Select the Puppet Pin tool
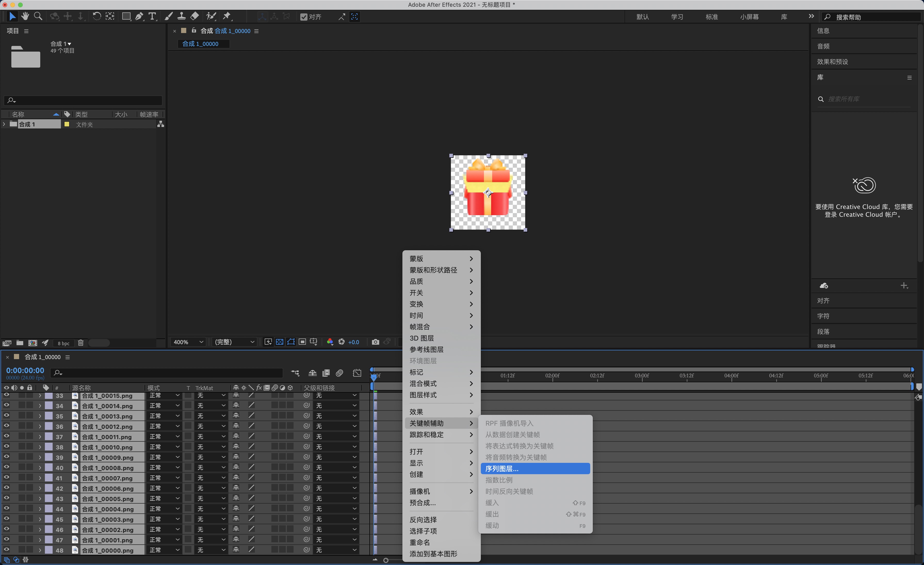Image resolution: width=924 pixels, height=565 pixels. (227, 16)
